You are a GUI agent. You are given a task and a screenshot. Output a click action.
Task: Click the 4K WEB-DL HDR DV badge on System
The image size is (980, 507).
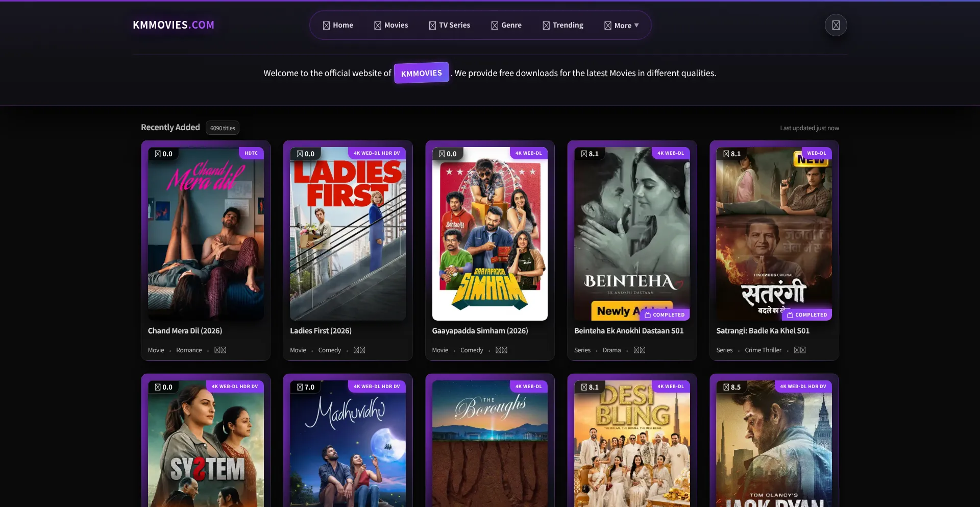coord(235,387)
